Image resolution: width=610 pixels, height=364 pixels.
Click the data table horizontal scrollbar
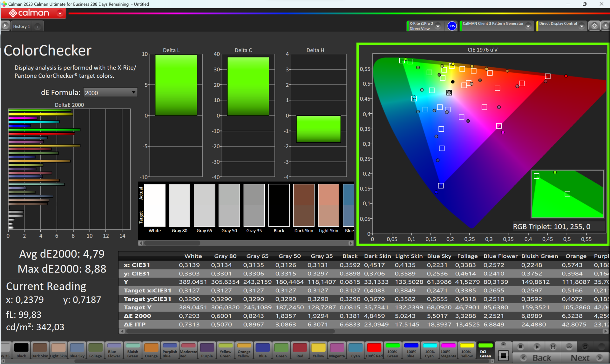[230, 331]
